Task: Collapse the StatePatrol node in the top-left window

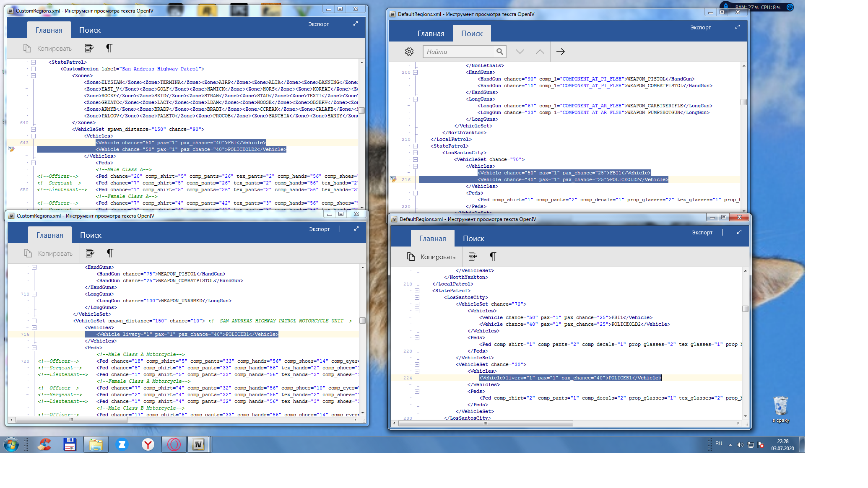Action: [33, 62]
